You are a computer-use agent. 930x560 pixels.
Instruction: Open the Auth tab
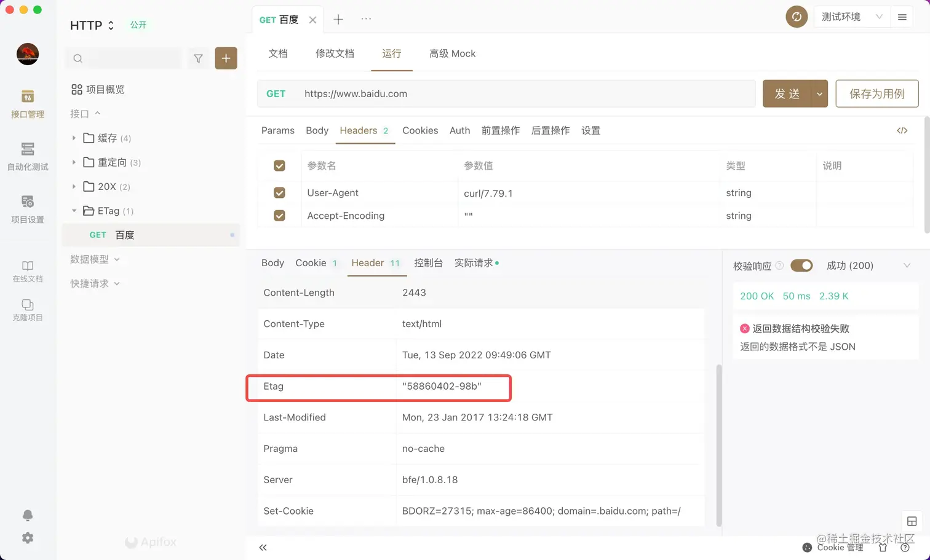[459, 130]
